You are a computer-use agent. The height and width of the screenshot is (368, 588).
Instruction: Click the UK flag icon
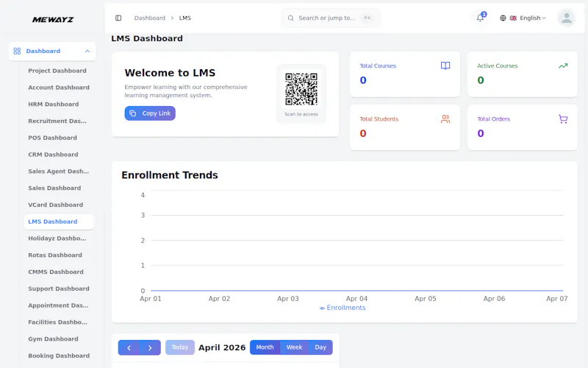pos(513,18)
